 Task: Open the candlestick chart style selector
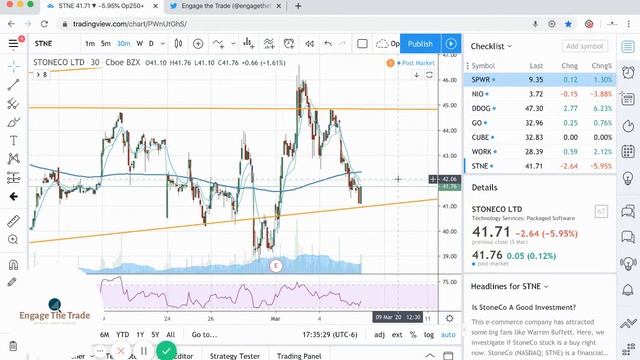[178, 43]
